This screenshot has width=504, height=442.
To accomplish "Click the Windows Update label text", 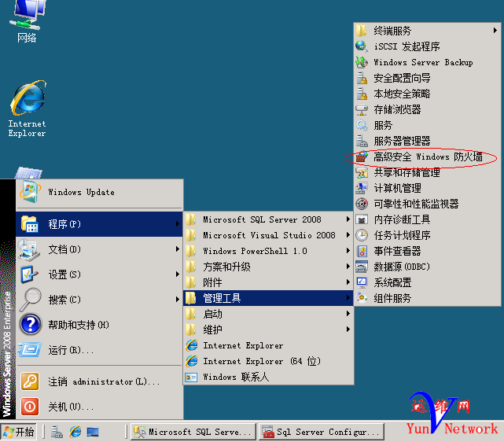I will [81, 192].
